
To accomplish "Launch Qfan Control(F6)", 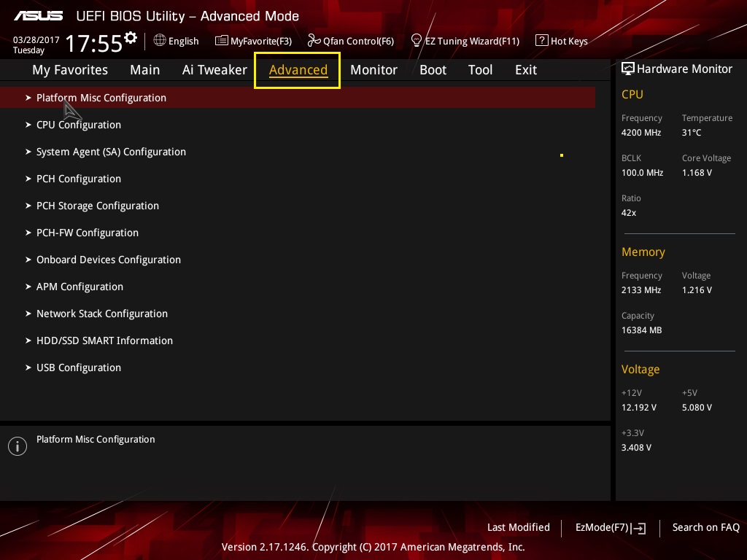I will pos(358,41).
